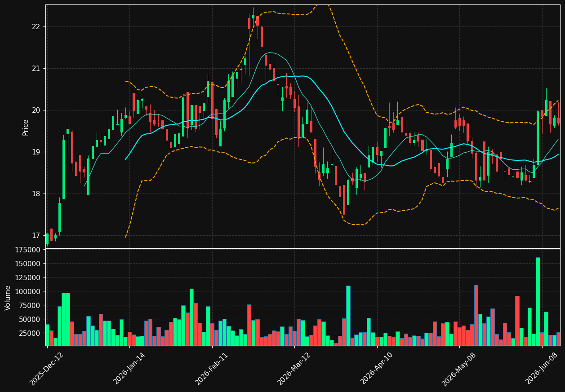Click the green volume bar reaching about 110000 before 2026-Apr-10
Image resolution: width=565 pixels, height=392 pixels.
coord(348,316)
